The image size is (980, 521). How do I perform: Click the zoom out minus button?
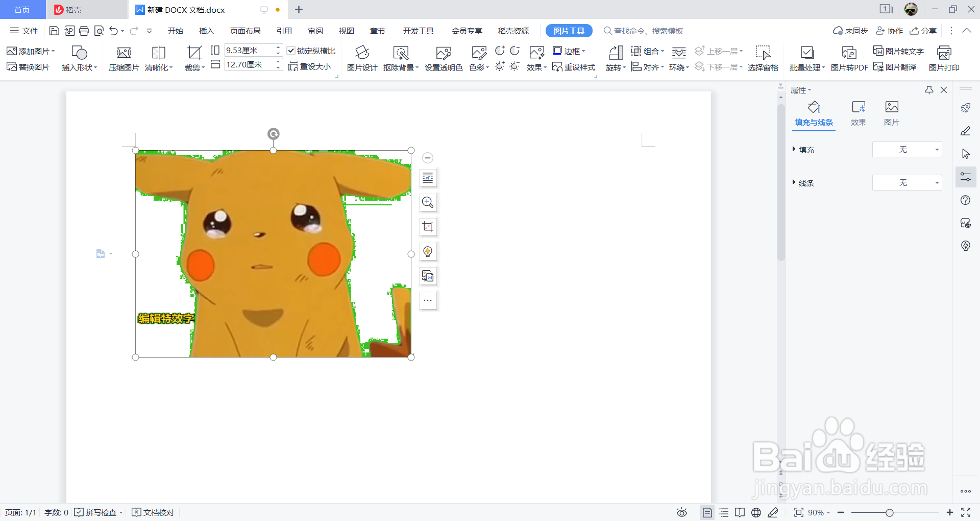click(841, 512)
